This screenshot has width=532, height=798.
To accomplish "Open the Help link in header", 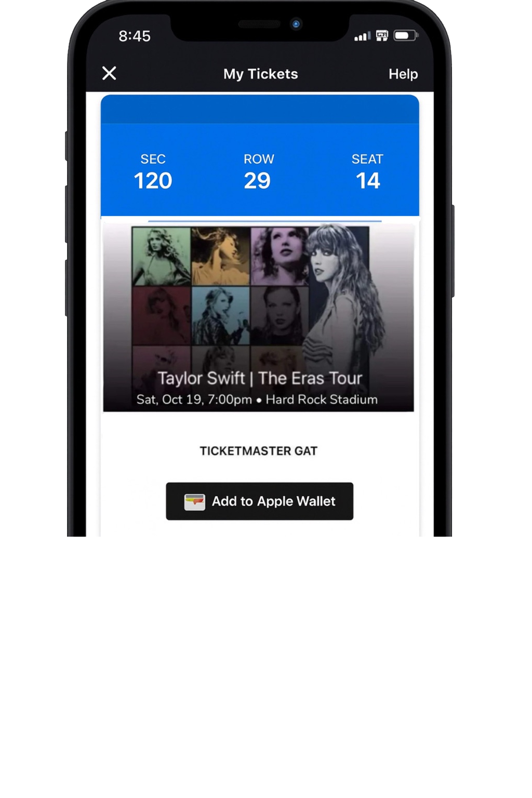I will point(403,74).
